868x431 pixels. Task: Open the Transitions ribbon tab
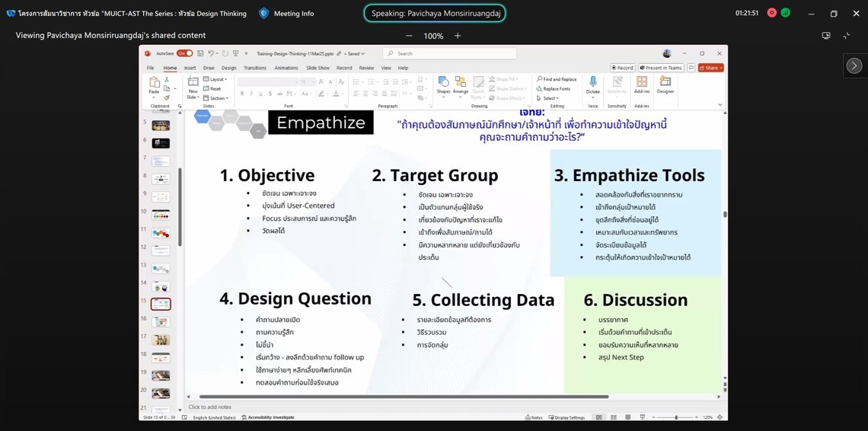coord(255,68)
